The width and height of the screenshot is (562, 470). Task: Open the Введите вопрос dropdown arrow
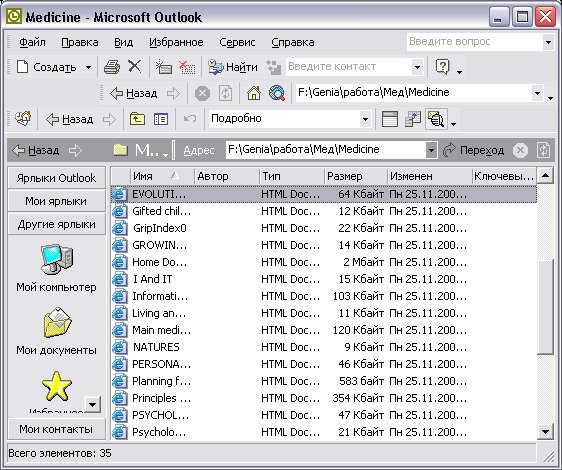click(548, 42)
